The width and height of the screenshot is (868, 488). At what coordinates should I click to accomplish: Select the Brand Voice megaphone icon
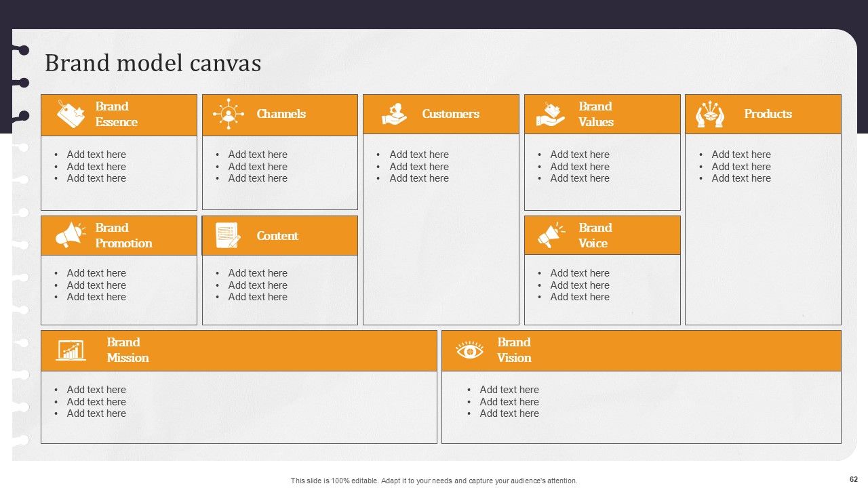pyautogui.click(x=551, y=235)
